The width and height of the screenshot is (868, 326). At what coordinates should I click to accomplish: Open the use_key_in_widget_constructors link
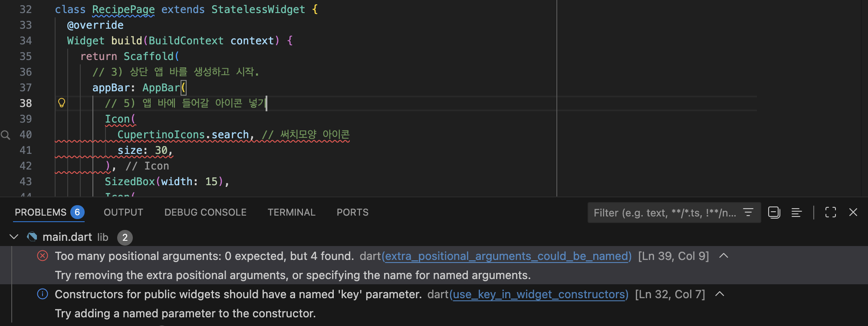(539, 294)
